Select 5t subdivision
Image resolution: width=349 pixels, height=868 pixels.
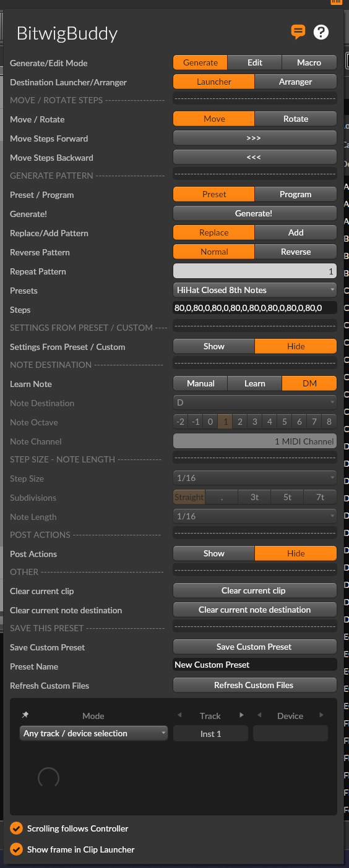(287, 497)
